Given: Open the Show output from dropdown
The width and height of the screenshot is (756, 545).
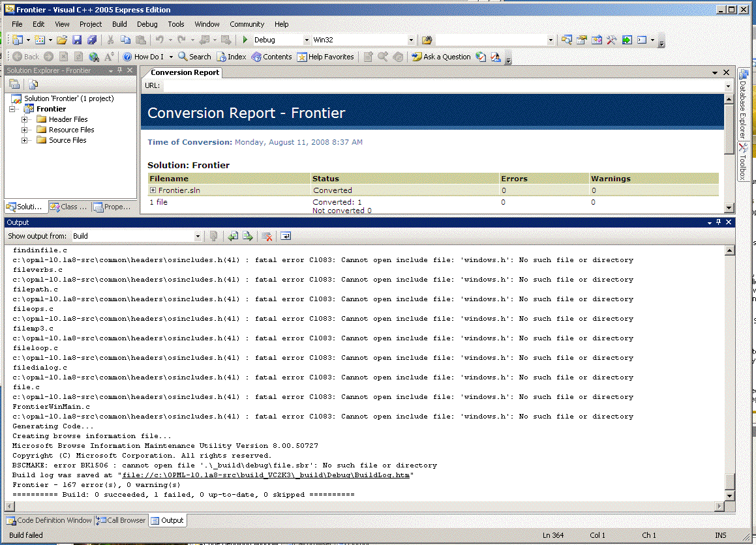Looking at the screenshot, I should tap(198, 236).
